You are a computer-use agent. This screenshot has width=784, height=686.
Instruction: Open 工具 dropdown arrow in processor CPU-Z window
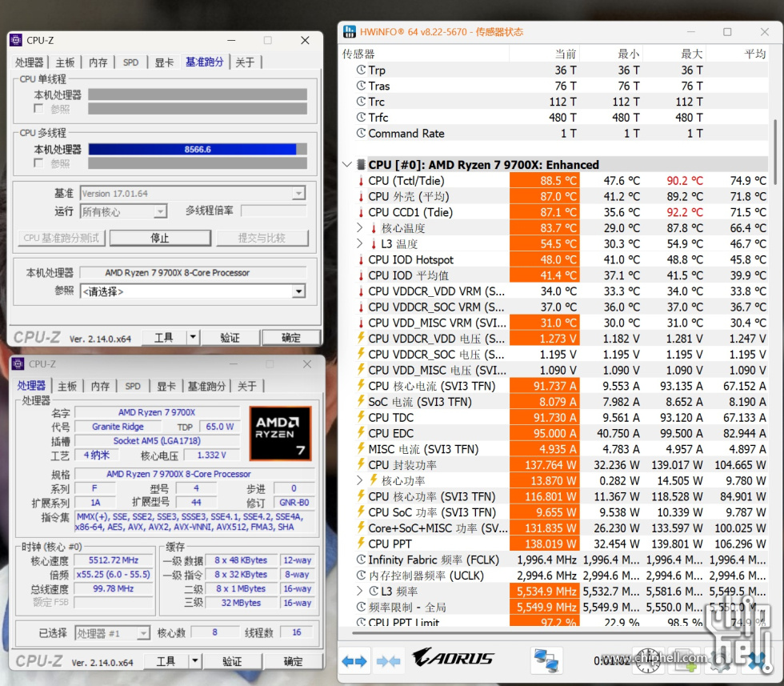pyautogui.click(x=195, y=661)
